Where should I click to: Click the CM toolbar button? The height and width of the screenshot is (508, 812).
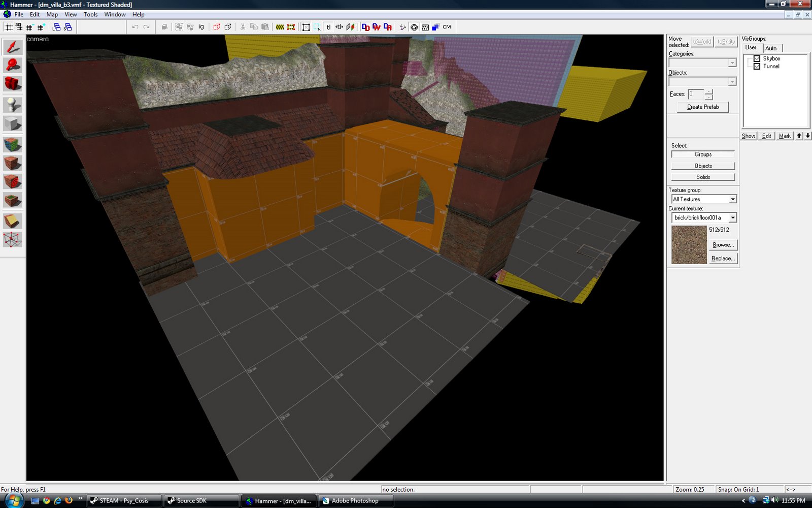[447, 27]
